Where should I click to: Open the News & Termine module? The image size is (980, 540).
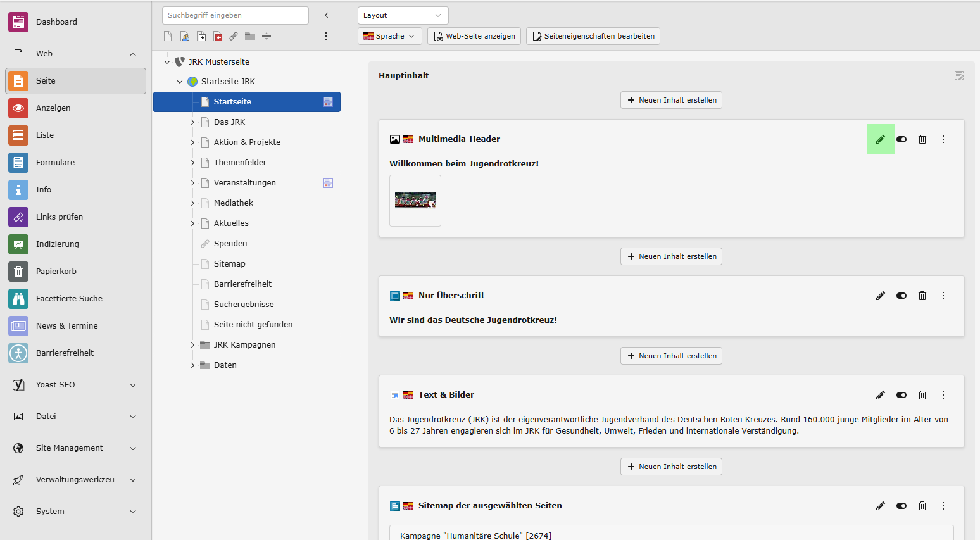pyautogui.click(x=76, y=326)
